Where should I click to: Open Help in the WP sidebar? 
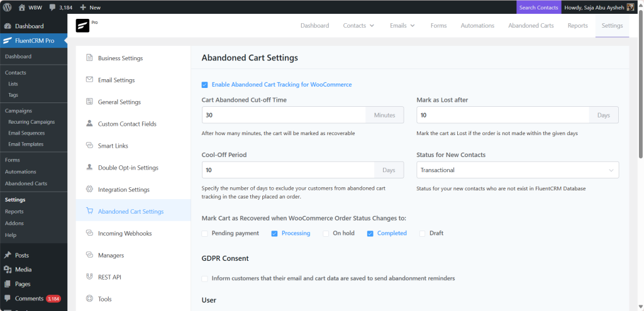coord(11,235)
